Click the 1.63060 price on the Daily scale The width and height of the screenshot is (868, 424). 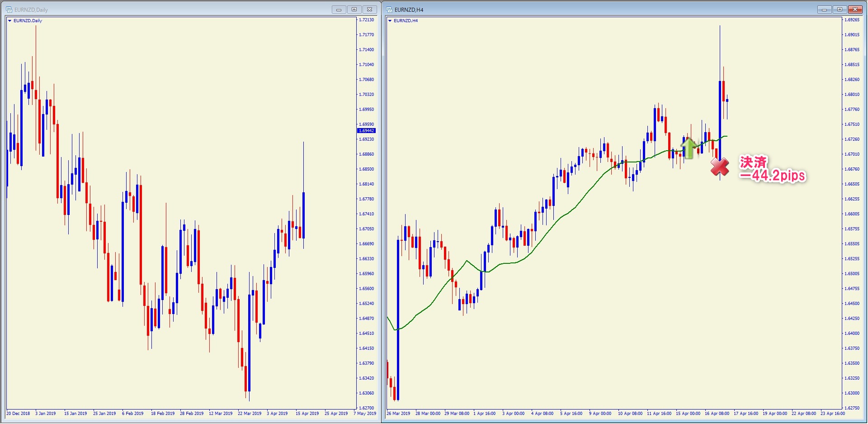click(367, 393)
